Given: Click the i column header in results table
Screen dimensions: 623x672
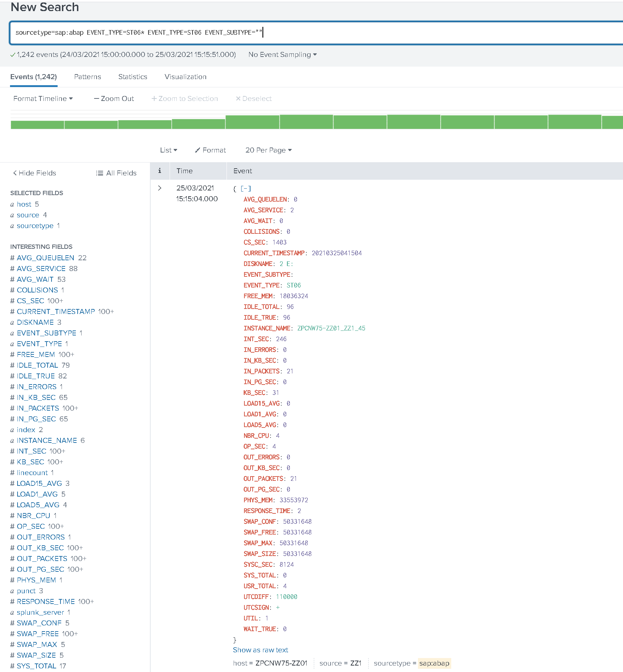Looking at the screenshot, I should (160, 171).
